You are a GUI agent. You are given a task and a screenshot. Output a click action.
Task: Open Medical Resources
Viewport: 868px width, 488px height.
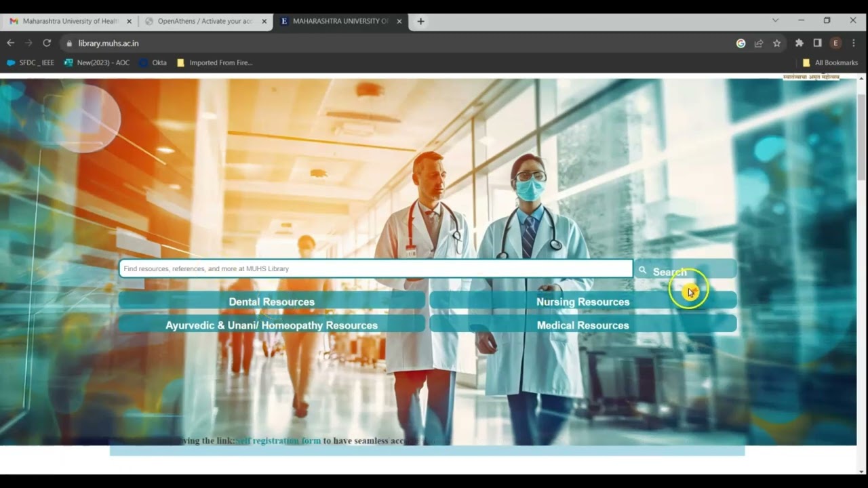[583, 325]
